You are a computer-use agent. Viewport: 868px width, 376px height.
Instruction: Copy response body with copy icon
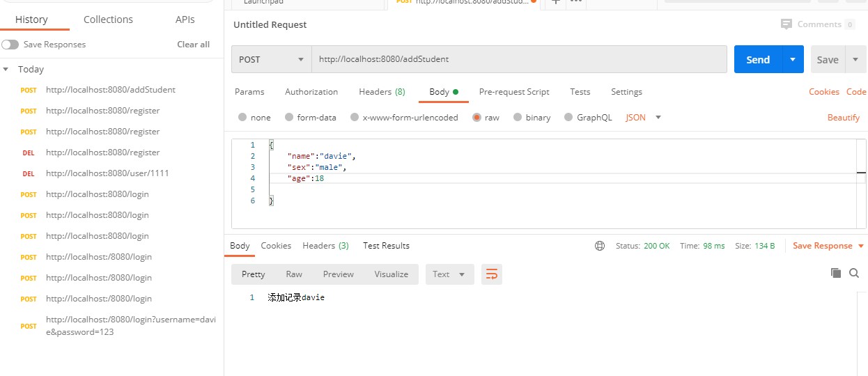(836, 273)
